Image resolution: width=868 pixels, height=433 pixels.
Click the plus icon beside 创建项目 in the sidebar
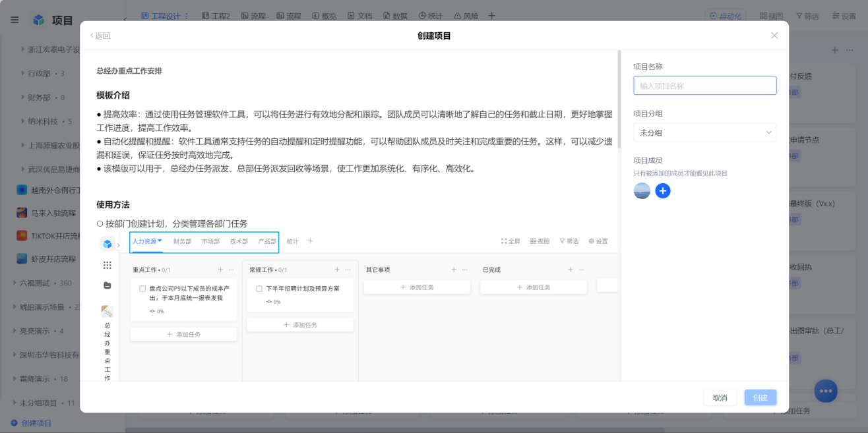tap(14, 423)
